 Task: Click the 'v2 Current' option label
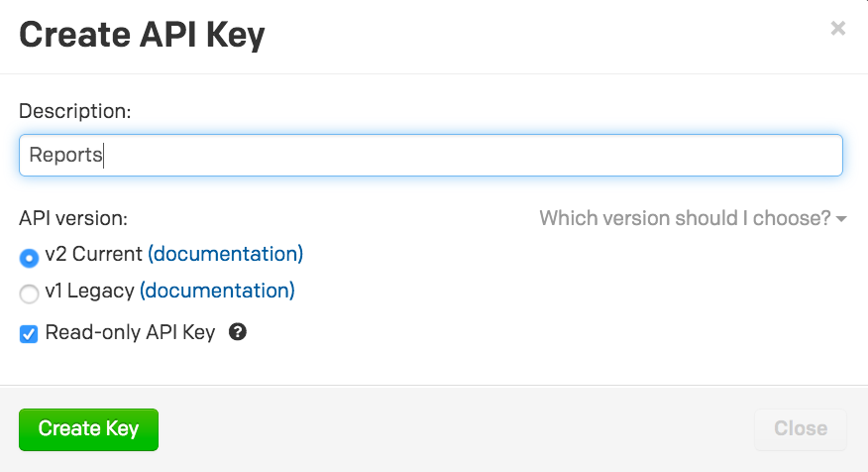[93, 254]
